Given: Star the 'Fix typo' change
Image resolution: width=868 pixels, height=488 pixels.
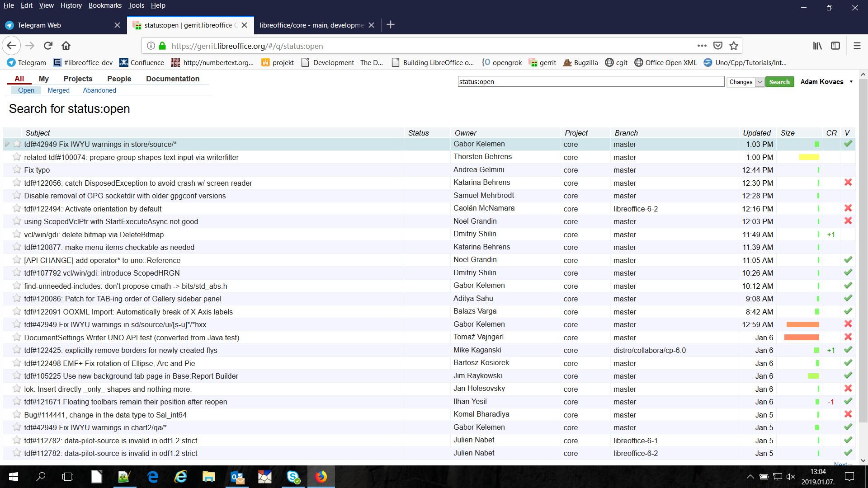Looking at the screenshot, I should 17,169.
